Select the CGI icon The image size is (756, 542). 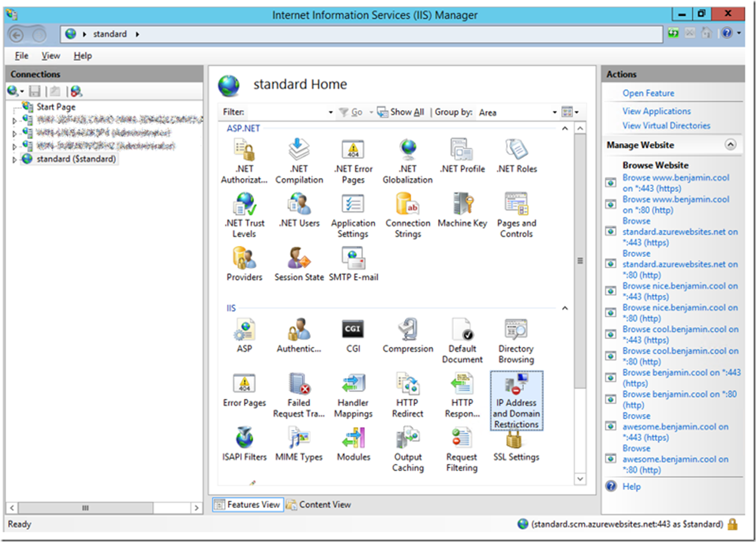click(353, 336)
